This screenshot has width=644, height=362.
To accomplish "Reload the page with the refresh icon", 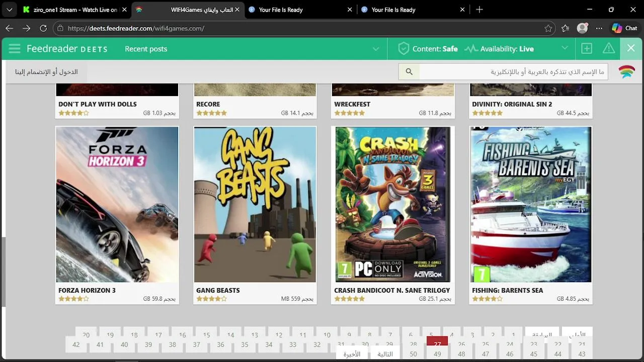I will point(43,28).
